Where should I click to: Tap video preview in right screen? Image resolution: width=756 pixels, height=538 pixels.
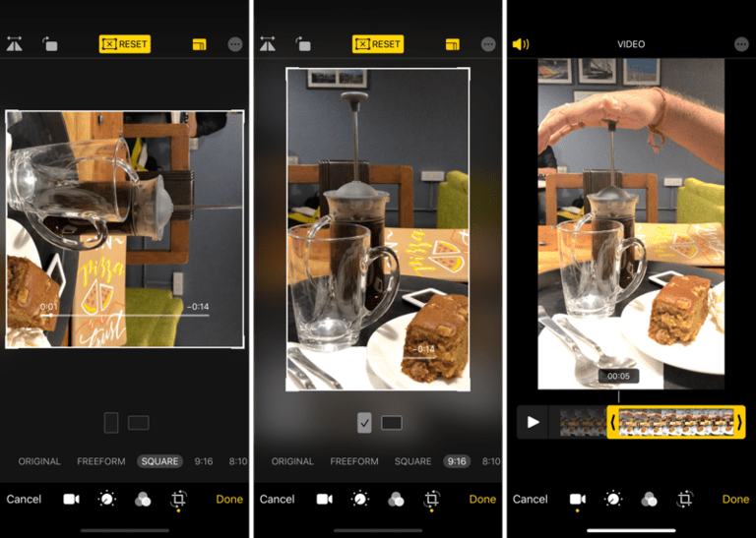(x=631, y=223)
